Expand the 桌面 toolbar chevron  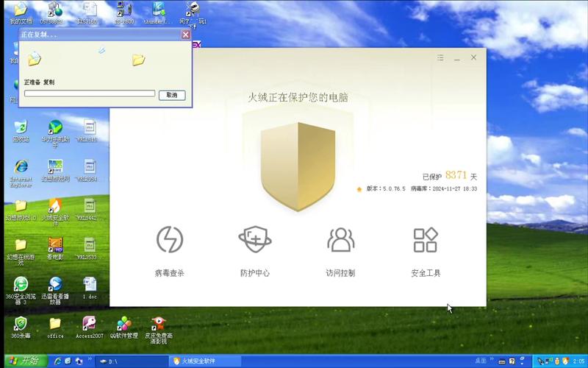pos(491,359)
